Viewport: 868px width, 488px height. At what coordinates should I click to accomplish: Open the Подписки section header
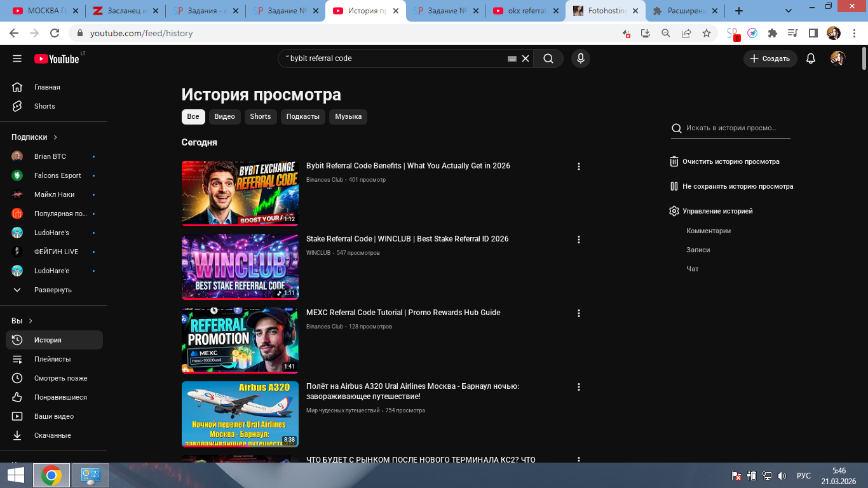coord(35,137)
